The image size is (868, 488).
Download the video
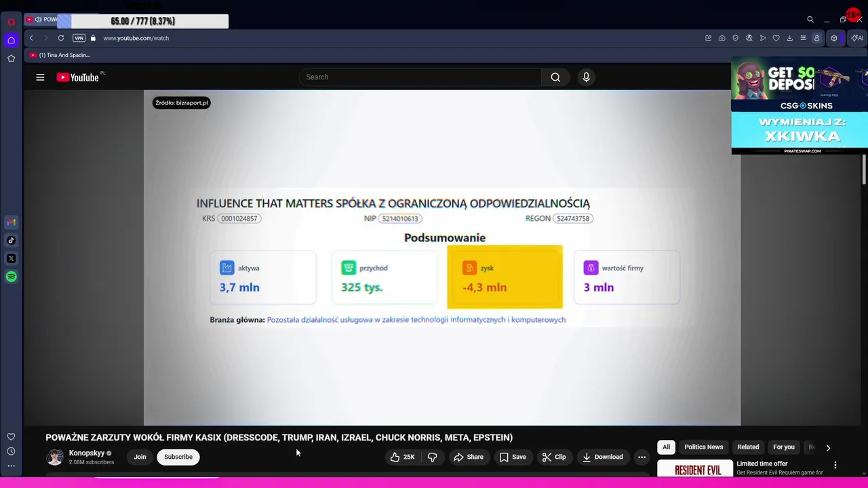coord(603,457)
